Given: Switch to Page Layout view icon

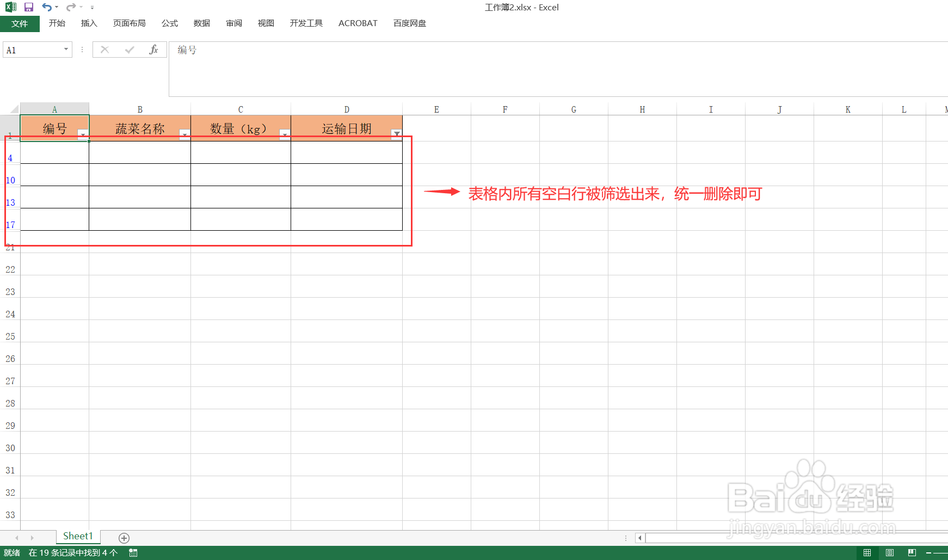Looking at the screenshot, I should (890, 553).
